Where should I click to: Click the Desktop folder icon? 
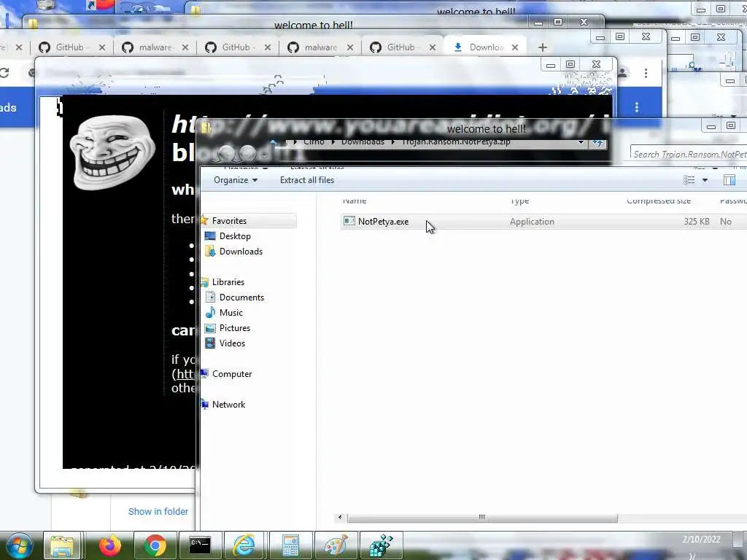(210, 236)
